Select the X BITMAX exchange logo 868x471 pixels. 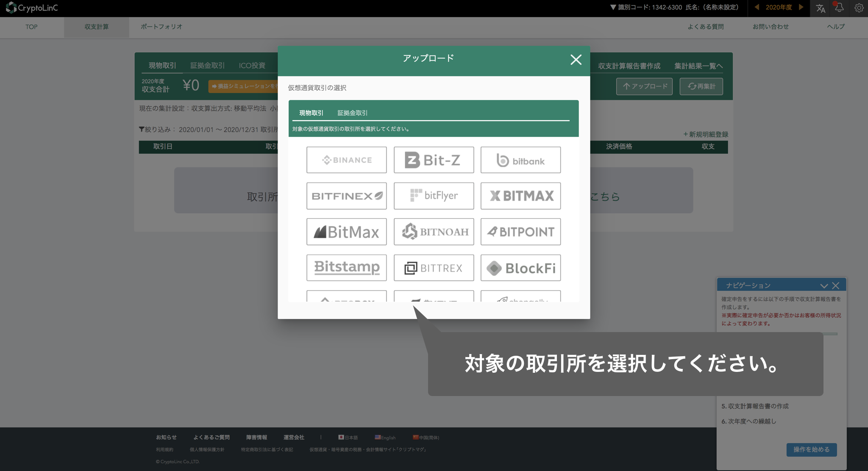520,196
